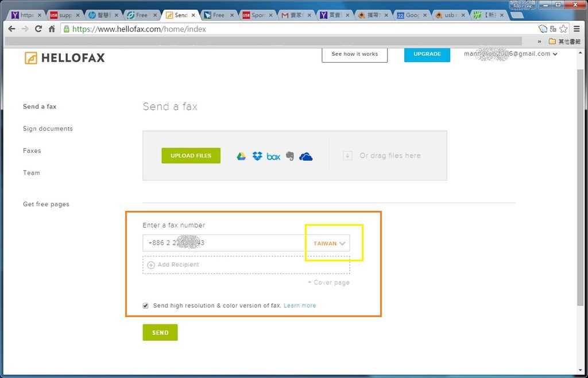Close the Sport tab

[x=271, y=16]
